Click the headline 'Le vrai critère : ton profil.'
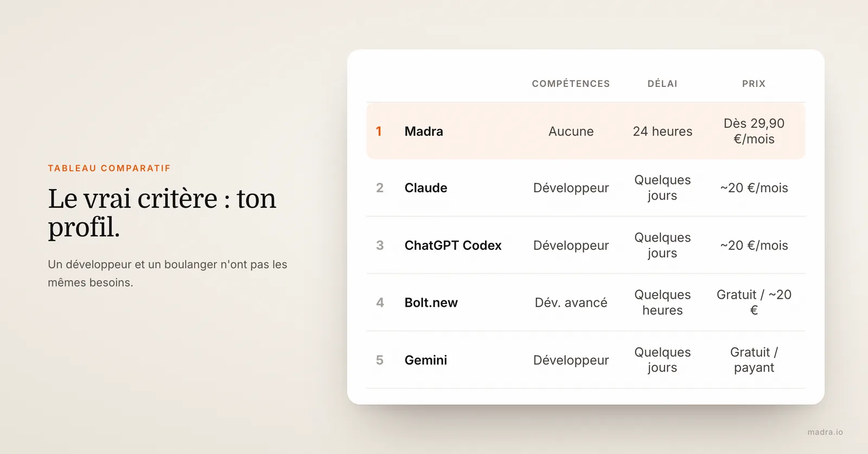 [162, 212]
